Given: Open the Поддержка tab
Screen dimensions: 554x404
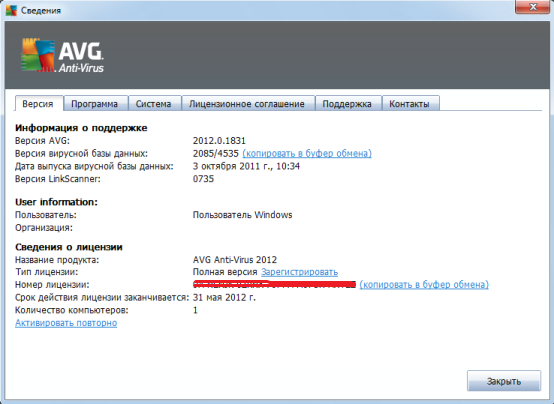Looking at the screenshot, I should click(347, 104).
